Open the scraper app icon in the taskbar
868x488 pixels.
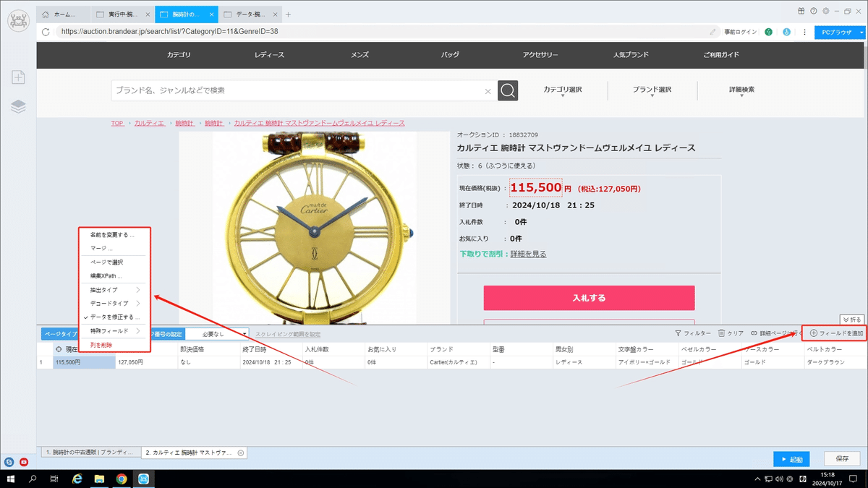tap(143, 479)
